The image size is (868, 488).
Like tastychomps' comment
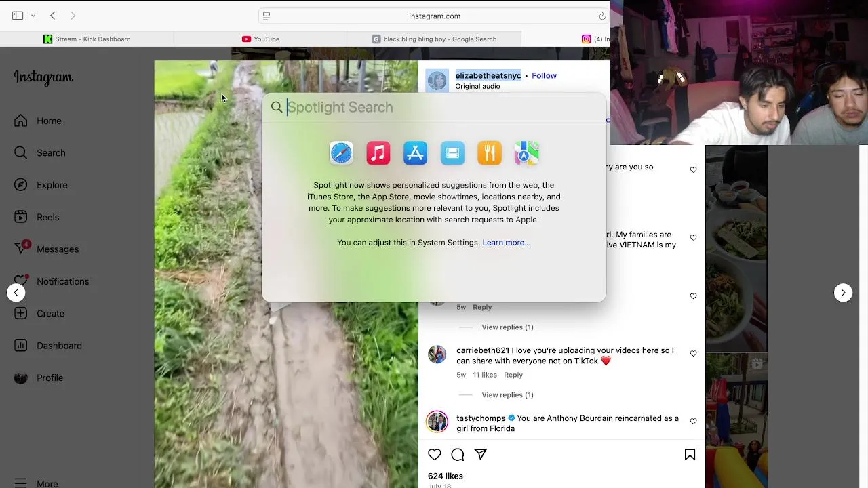(x=693, y=421)
